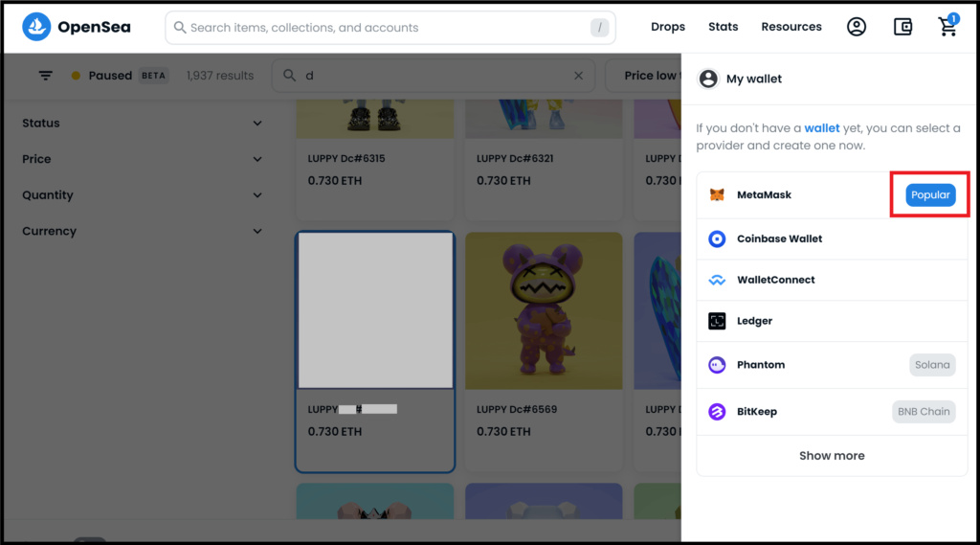
Task: Click the OpenSea ship logo
Action: [36, 27]
